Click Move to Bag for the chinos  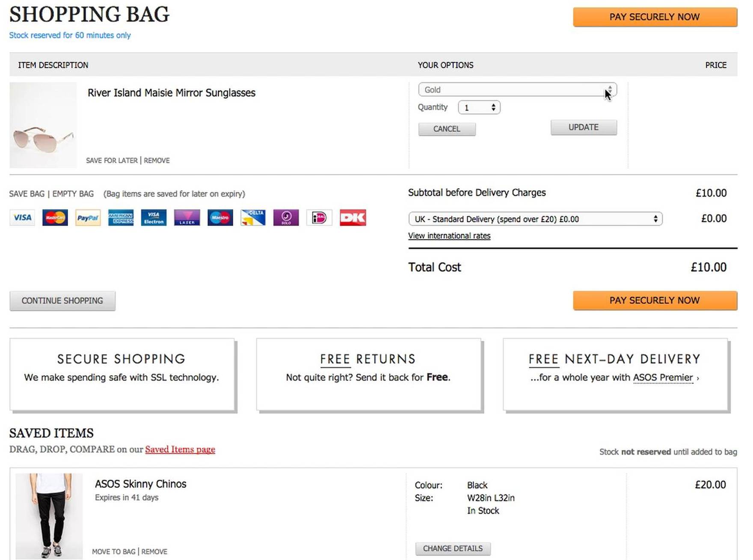[x=113, y=551]
